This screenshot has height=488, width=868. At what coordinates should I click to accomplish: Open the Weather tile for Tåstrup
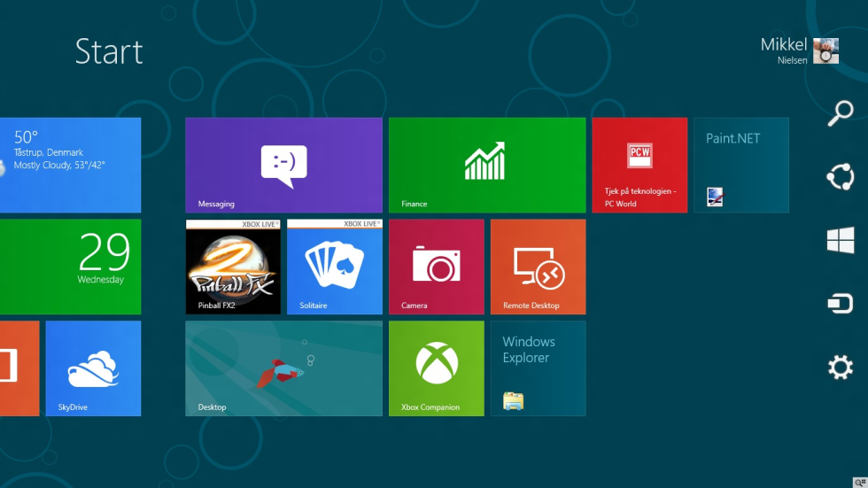coord(70,165)
